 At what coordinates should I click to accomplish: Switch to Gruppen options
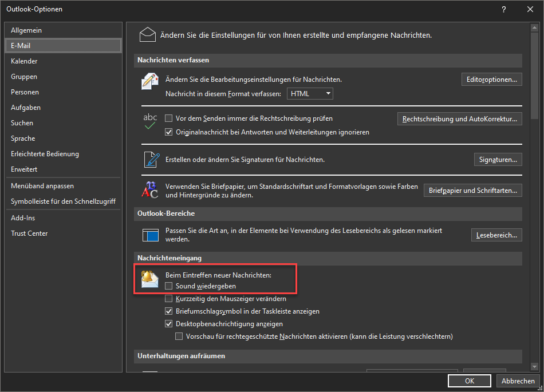pyautogui.click(x=64, y=77)
